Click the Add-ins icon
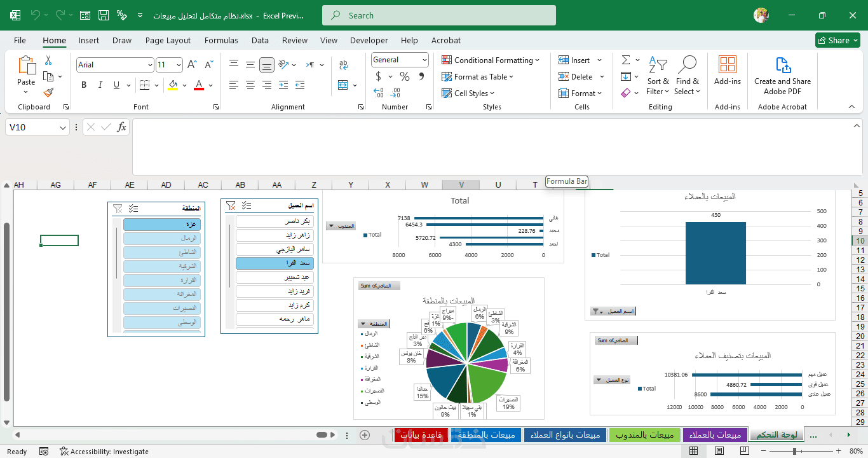868x458 pixels. (727, 70)
